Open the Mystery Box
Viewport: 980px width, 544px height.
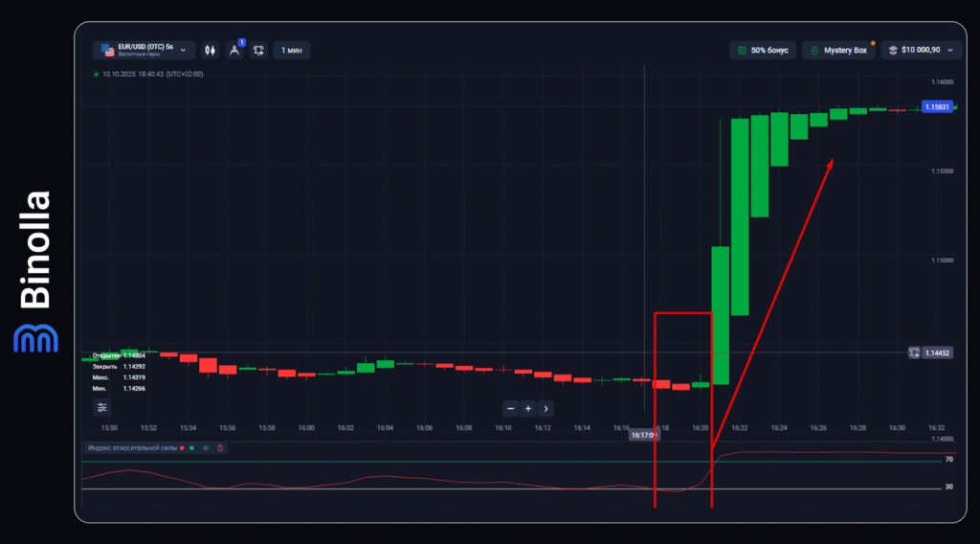837,50
